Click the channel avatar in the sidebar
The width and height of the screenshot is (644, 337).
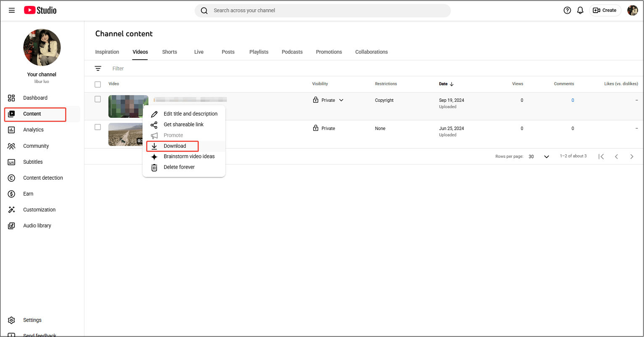point(42,47)
